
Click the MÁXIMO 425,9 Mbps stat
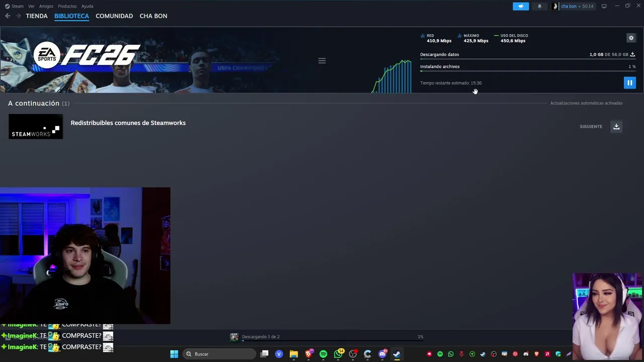[x=473, y=38]
